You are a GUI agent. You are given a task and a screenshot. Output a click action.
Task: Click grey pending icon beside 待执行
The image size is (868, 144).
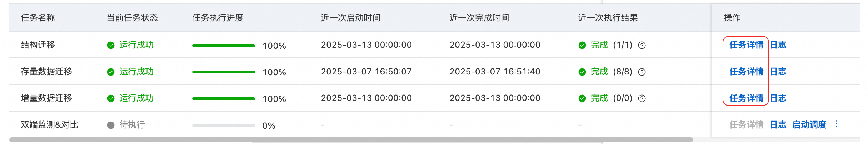(x=111, y=125)
